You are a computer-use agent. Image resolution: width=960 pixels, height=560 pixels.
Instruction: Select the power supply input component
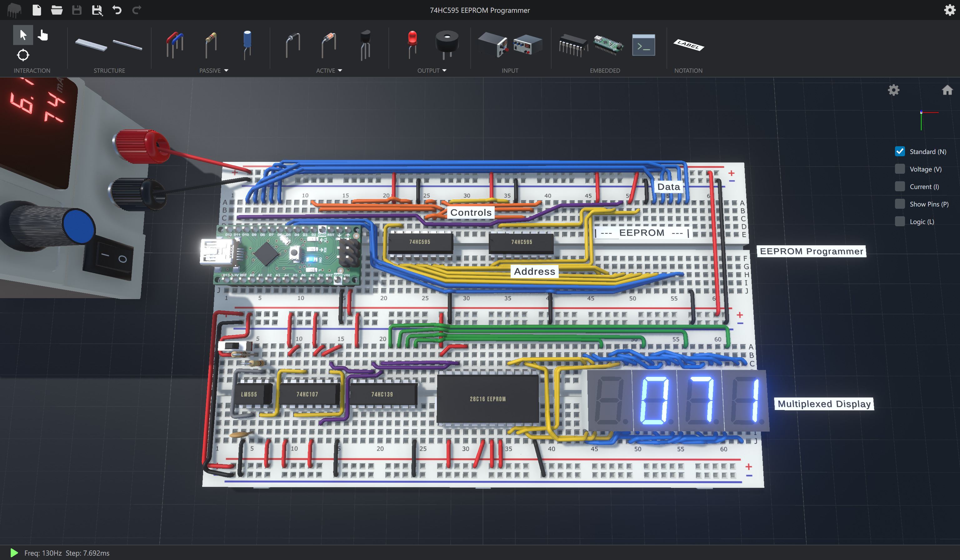click(527, 45)
